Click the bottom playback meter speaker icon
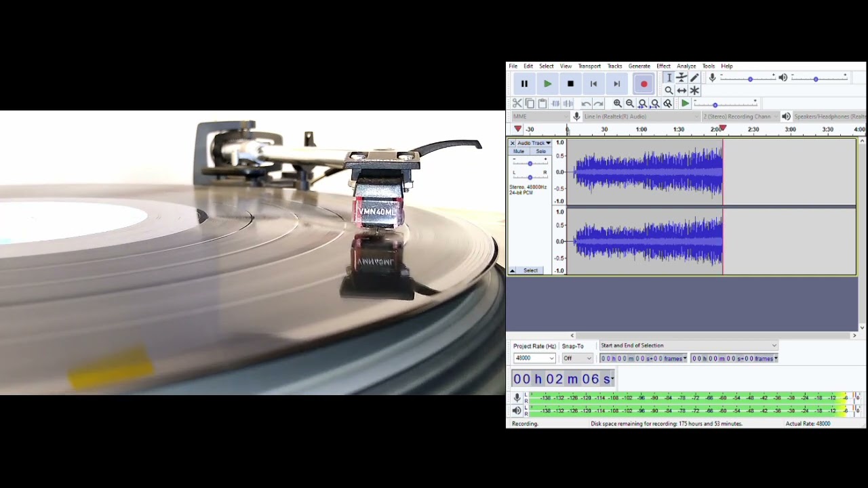The height and width of the screenshot is (488, 868). pyautogui.click(x=517, y=410)
